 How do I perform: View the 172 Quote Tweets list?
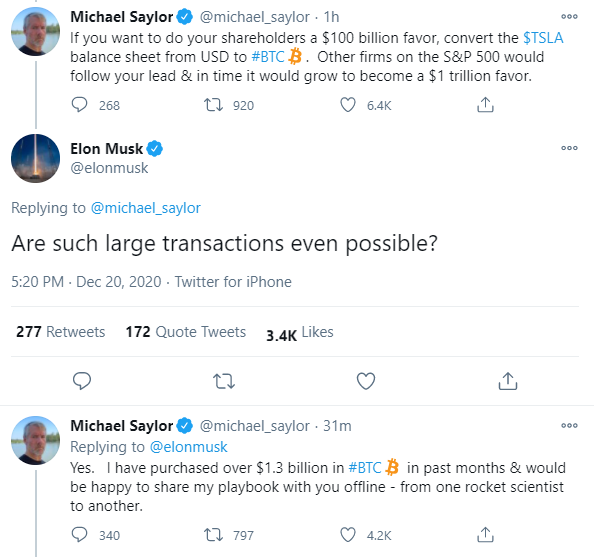click(186, 332)
